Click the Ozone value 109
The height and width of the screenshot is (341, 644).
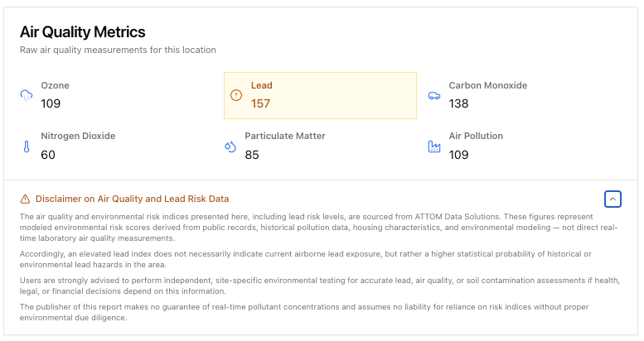pos(51,103)
